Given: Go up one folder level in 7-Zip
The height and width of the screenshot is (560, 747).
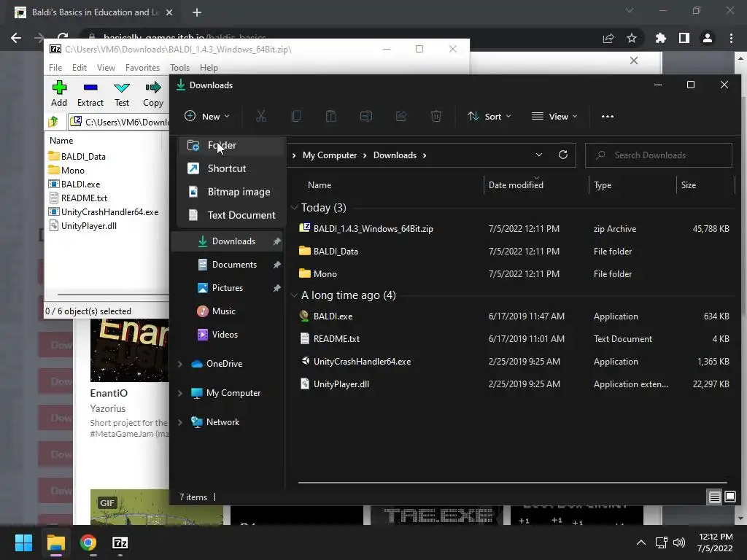Looking at the screenshot, I should tap(53, 122).
